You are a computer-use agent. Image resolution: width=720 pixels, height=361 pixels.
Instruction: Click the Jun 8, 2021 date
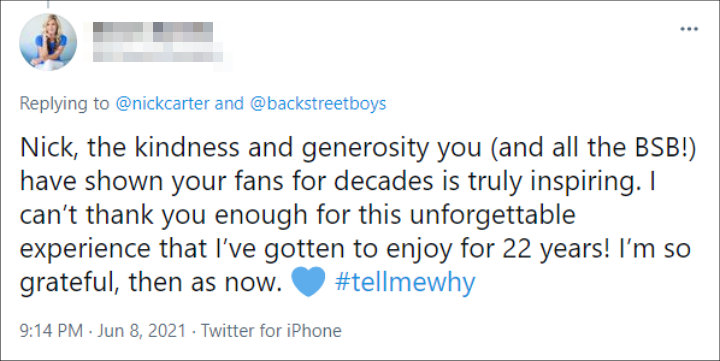pyautogui.click(x=141, y=331)
